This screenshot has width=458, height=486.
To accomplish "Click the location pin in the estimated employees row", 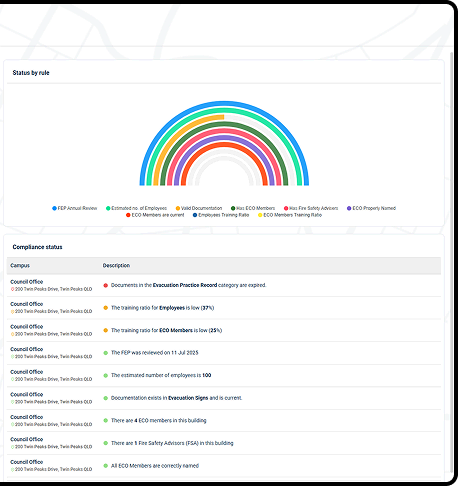I will (x=12, y=379).
